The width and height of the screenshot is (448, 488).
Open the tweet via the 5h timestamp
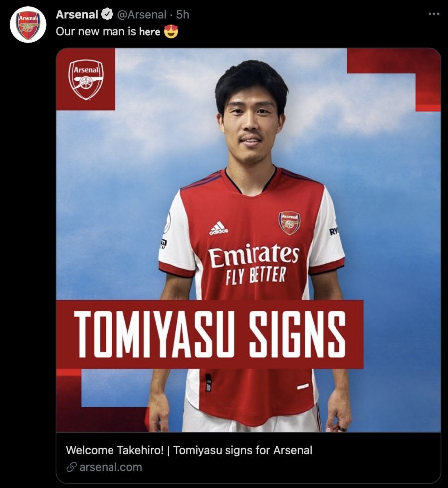coord(183,14)
